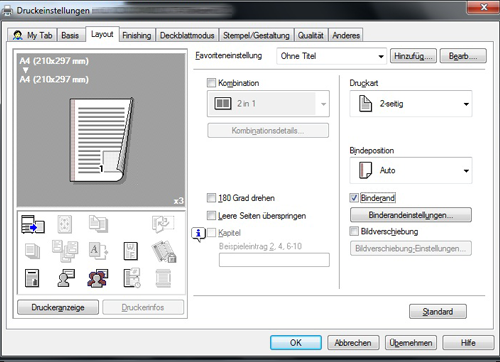
Task: Click the greyed multiple cover sheets icon
Action: [x=65, y=251]
